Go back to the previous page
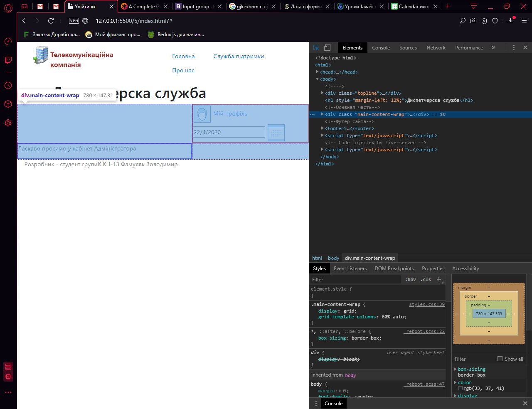This screenshot has height=409, width=532. point(24,21)
